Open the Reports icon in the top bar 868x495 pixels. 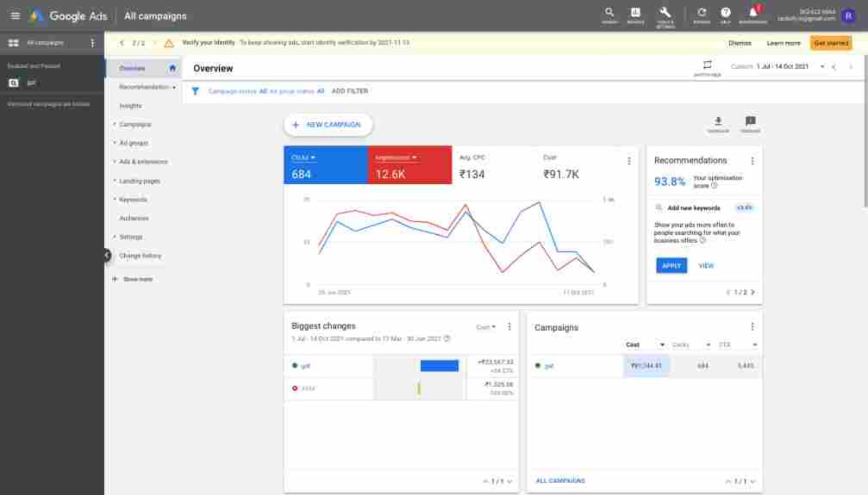pos(635,12)
